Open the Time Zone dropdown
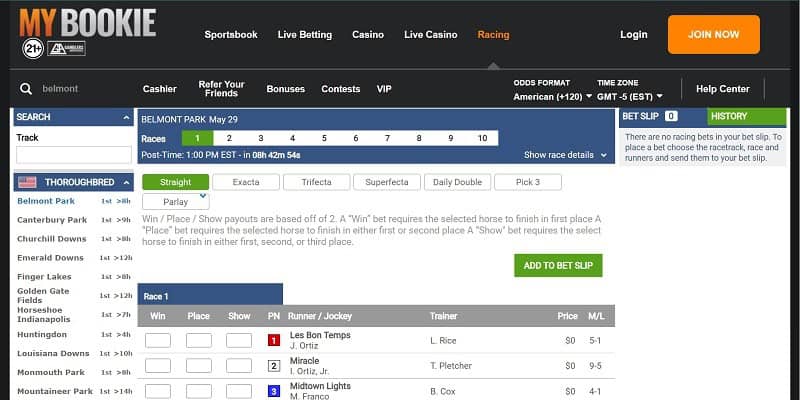The height and width of the screenshot is (400, 800). tap(630, 96)
